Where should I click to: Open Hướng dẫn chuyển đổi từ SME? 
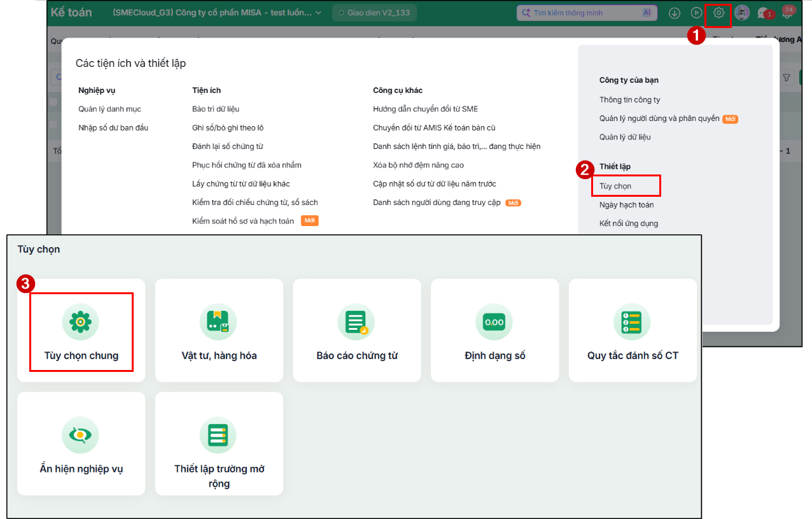coord(425,110)
